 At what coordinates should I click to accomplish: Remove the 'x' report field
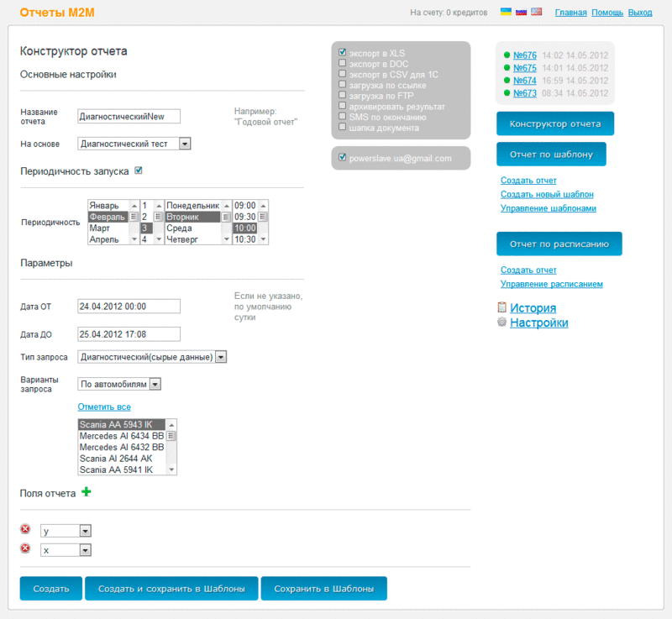point(25,548)
